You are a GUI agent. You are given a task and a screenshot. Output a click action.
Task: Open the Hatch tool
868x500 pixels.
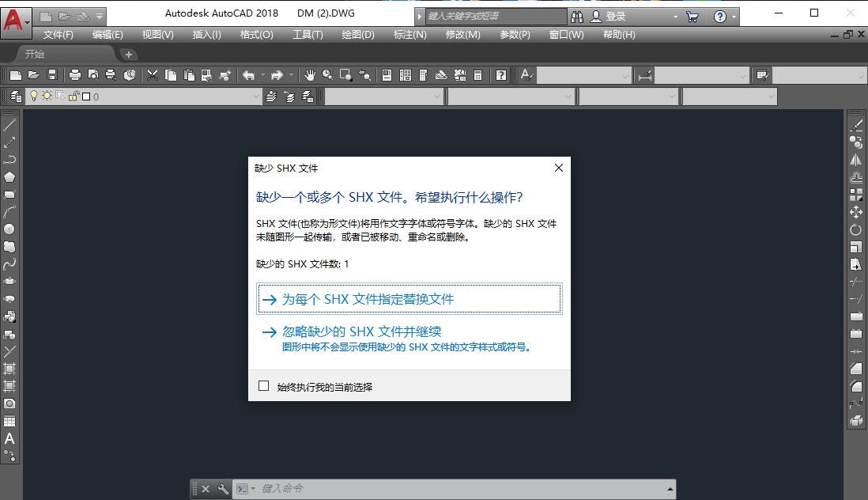[9, 367]
